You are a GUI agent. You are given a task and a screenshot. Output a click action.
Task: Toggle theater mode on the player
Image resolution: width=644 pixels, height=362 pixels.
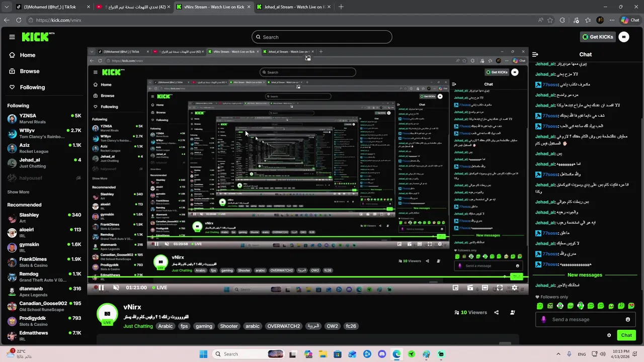pyautogui.click(x=485, y=288)
